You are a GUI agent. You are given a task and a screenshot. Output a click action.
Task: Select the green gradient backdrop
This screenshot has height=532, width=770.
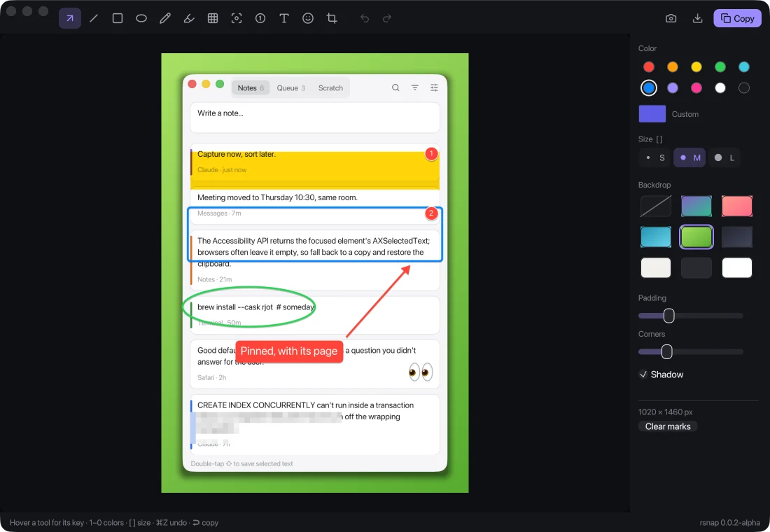[696, 237]
